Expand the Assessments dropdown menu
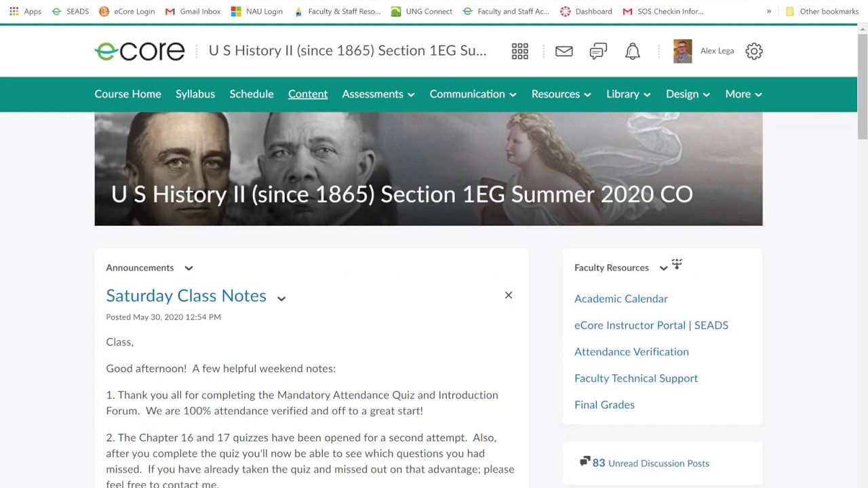The height and width of the screenshot is (488, 868). 378,94
